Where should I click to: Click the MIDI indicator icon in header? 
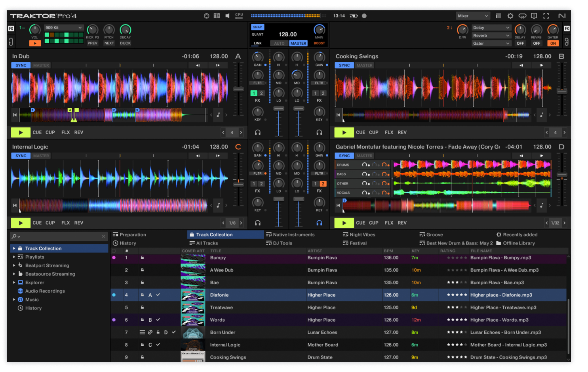coord(206,16)
